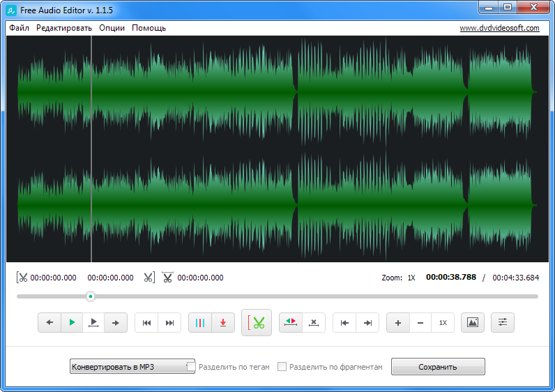Image resolution: width=555 pixels, height=392 pixels.
Task: Minimize the Free Audio Editor window
Action: [x=489, y=8]
